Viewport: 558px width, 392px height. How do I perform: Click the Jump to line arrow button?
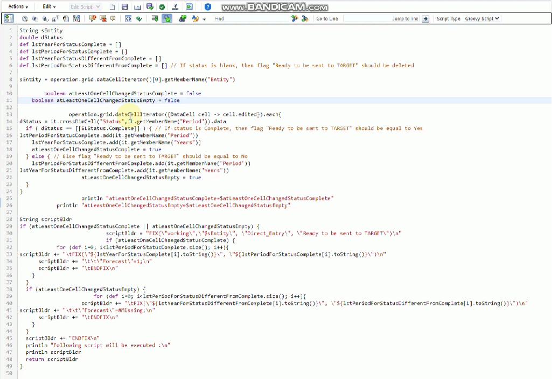tap(426, 19)
